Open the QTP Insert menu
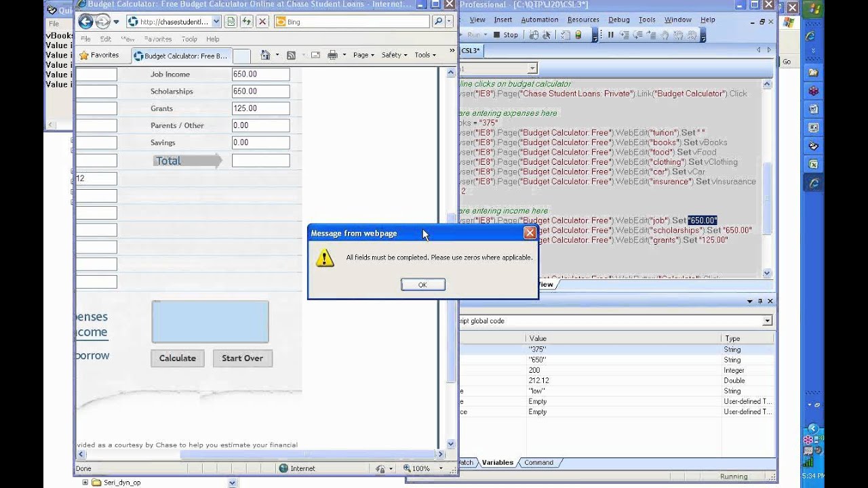This screenshot has width=868, height=488. (x=503, y=20)
